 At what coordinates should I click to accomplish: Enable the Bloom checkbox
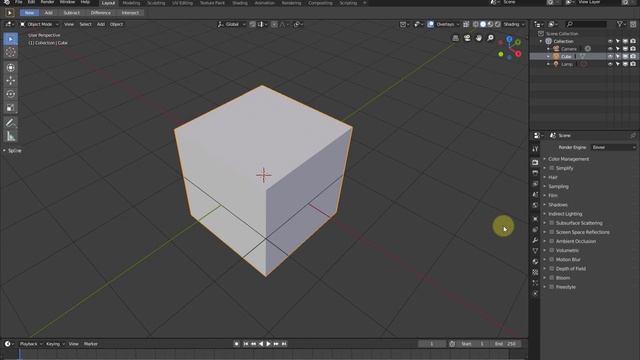coord(551,278)
